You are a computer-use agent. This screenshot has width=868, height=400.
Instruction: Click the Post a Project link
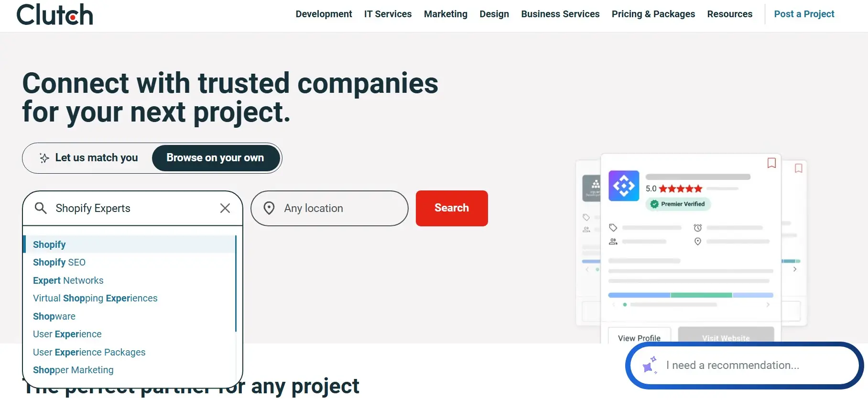(804, 14)
